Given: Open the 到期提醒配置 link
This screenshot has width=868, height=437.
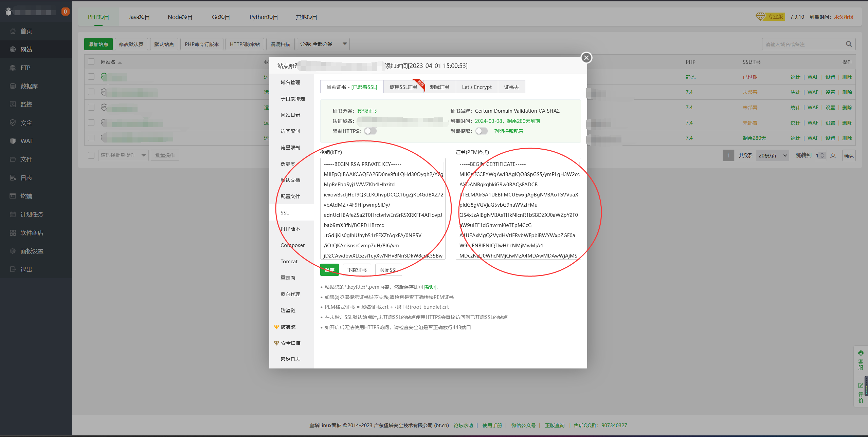Looking at the screenshot, I should click(509, 131).
